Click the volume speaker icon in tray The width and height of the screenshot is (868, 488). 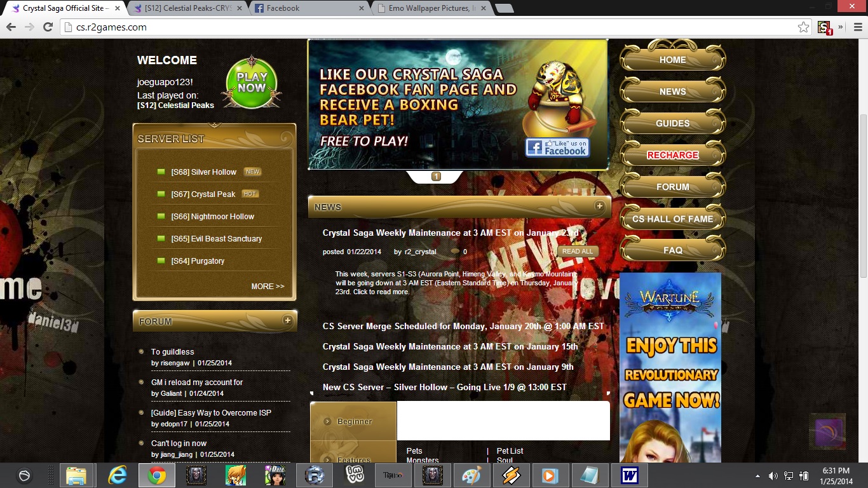pyautogui.click(x=773, y=476)
